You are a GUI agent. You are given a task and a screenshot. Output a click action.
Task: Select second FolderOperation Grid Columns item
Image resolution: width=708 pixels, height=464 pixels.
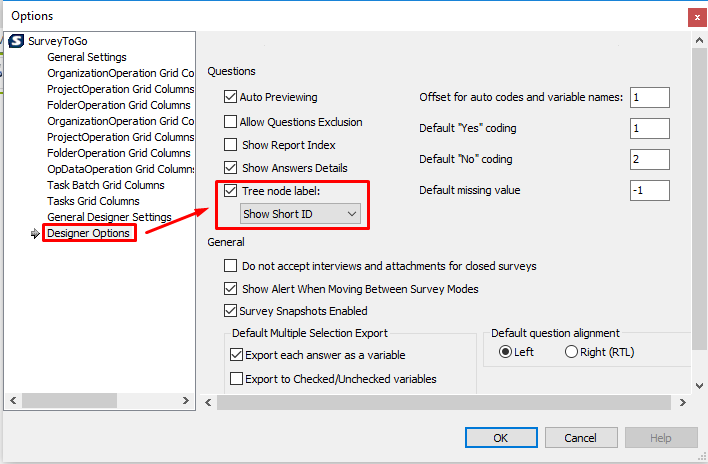tap(119, 153)
